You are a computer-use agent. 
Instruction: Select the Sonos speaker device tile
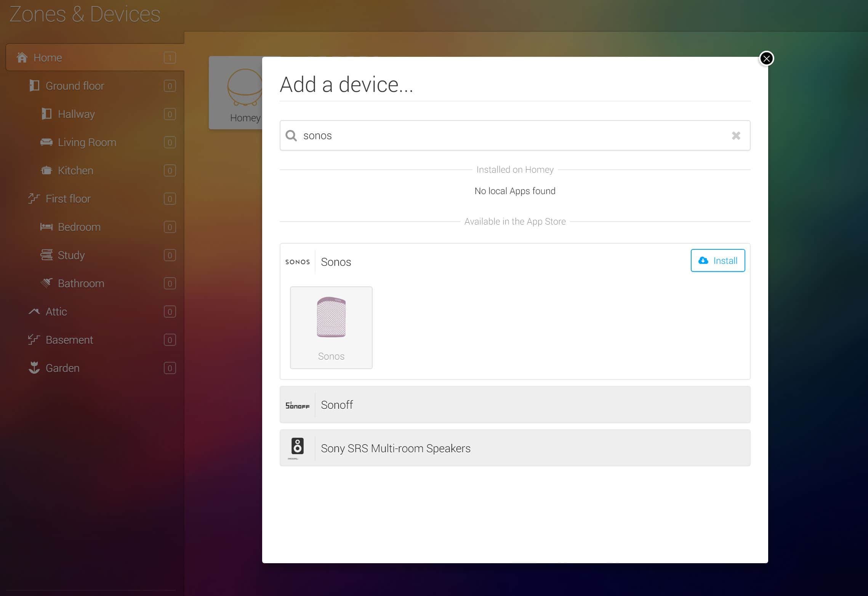pos(331,328)
